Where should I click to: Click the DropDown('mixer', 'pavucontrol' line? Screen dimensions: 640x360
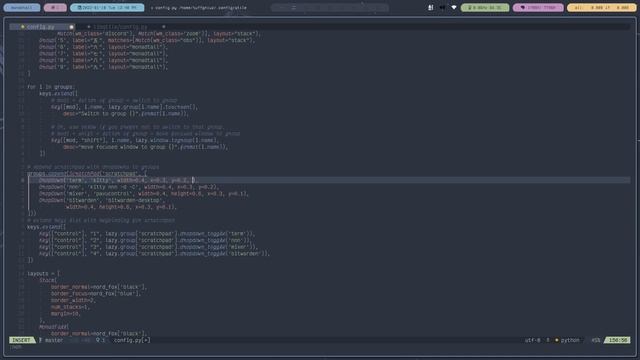tap(144, 193)
